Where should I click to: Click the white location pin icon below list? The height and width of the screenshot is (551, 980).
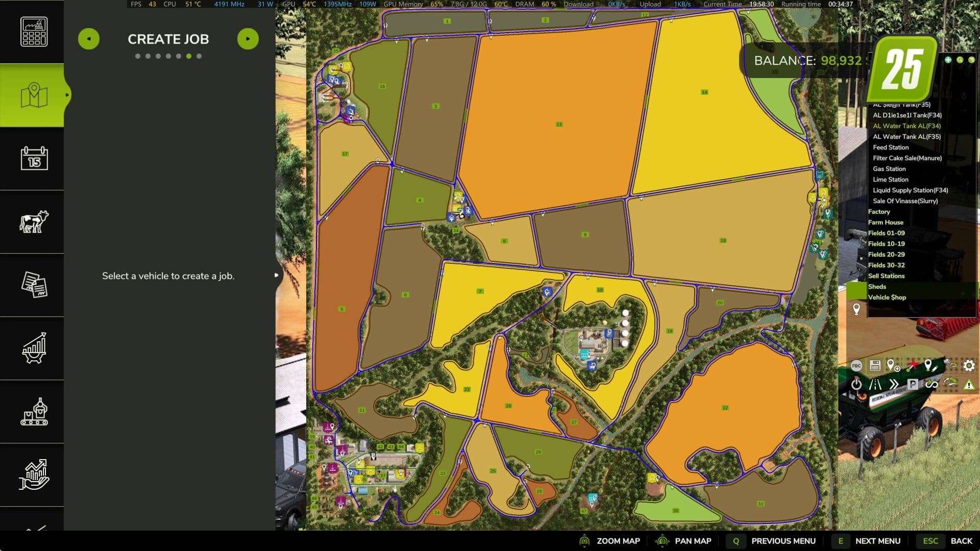point(856,309)
